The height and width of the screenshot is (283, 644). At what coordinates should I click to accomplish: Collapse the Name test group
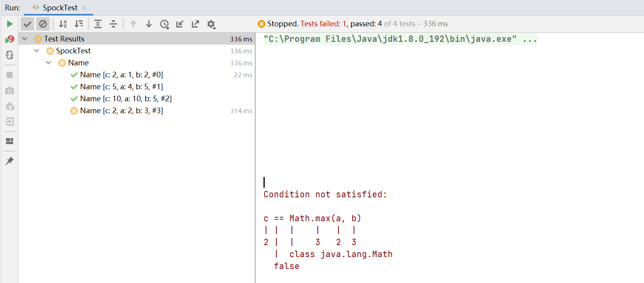click(49, 63)
